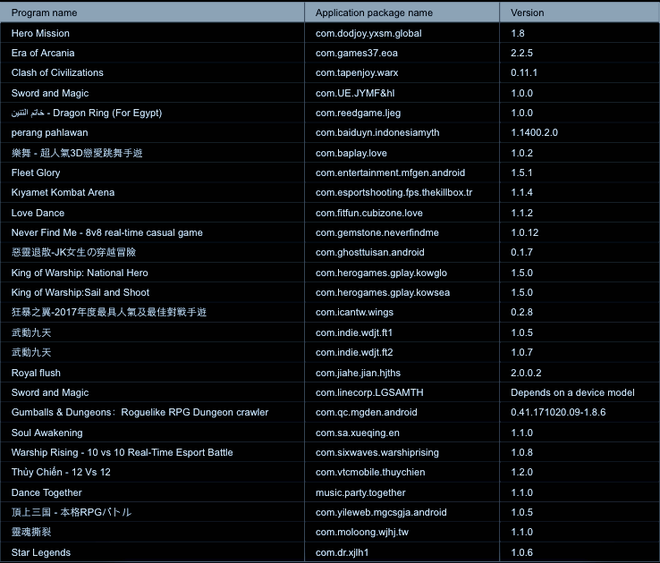This screenshot has height=563, width=660.
Task: Select the Star Legends row
Action: (x=330, y=552)
